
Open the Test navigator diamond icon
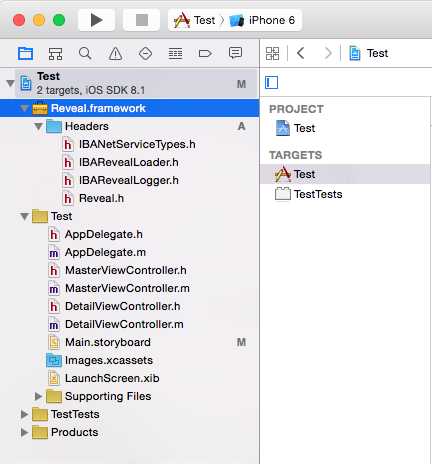point(145,53)
